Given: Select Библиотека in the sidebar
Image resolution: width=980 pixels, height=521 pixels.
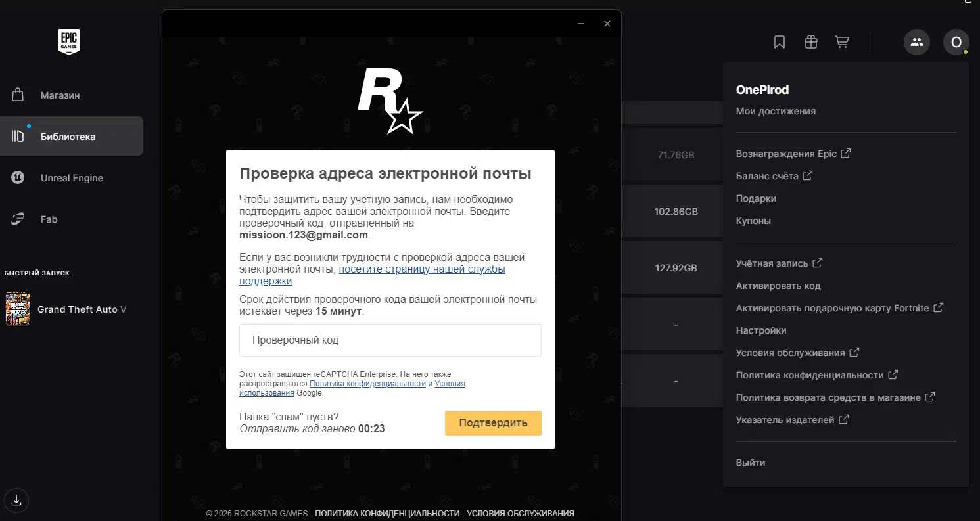Looking at the screenshot, I should [68, 137].
